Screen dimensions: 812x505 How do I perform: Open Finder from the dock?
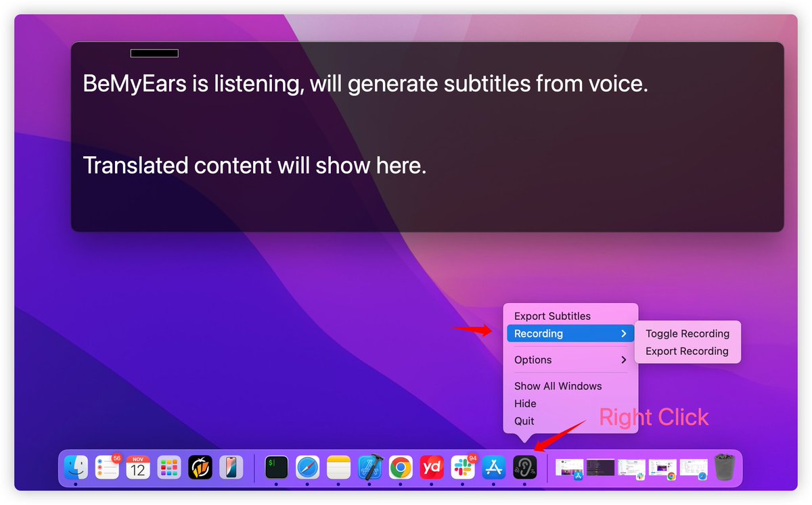[76, 467]
